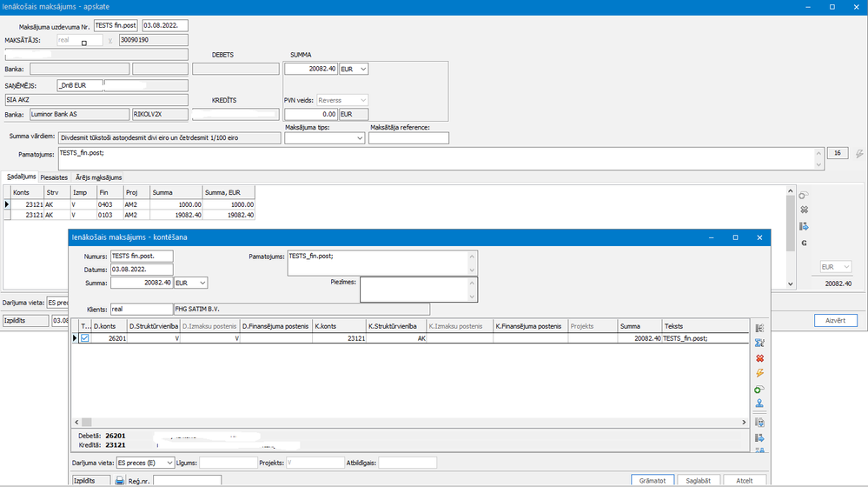
Task: Click the Maksātāja reference input field
Action: tap(408, 138)
